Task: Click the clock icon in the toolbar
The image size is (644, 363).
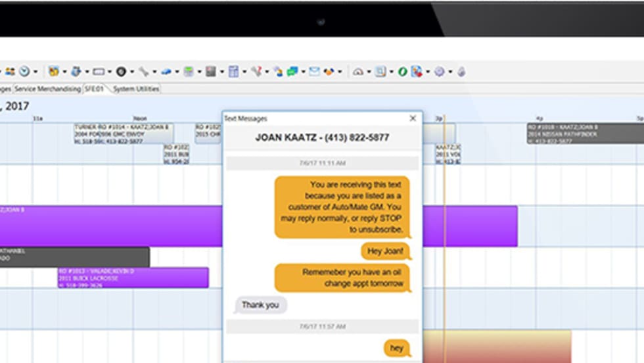Action: point(24,71)
